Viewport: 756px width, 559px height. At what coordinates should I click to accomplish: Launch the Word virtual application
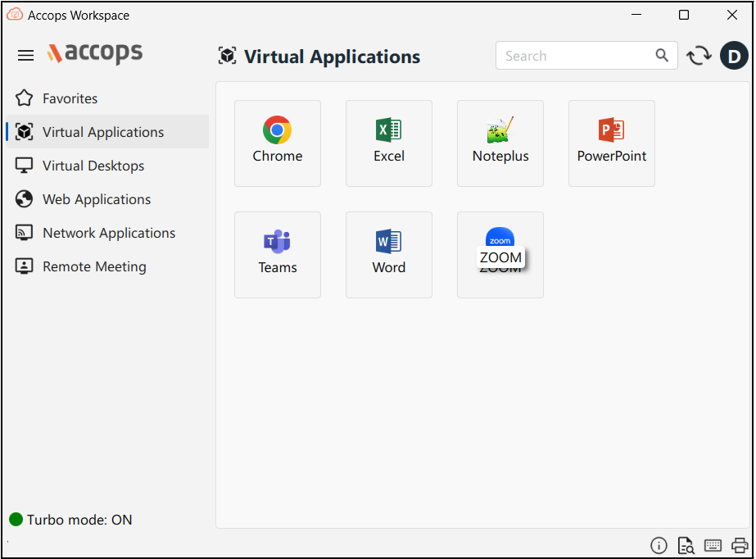click(x=388, y=255)
